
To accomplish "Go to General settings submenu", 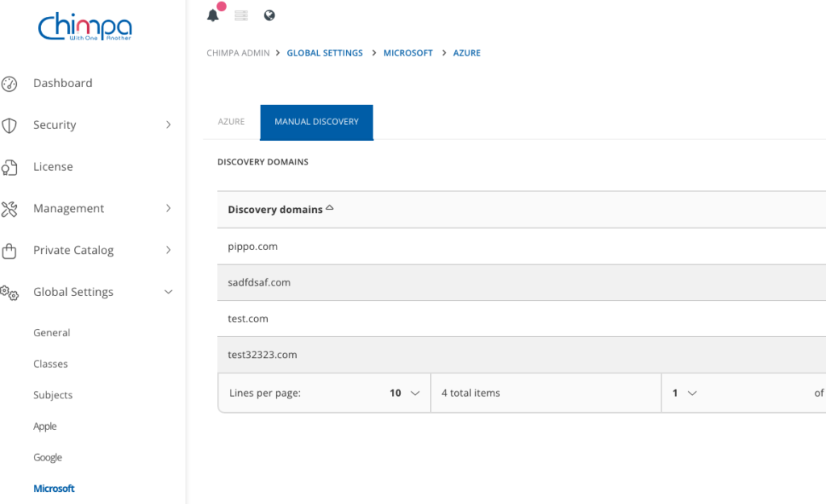I will point(52,333).
